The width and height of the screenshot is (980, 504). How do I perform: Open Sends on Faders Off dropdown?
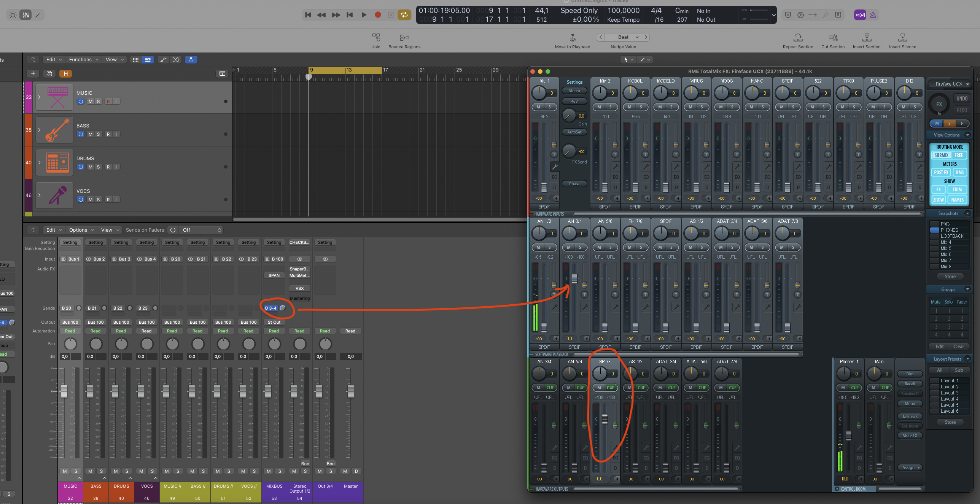point(201,230)
